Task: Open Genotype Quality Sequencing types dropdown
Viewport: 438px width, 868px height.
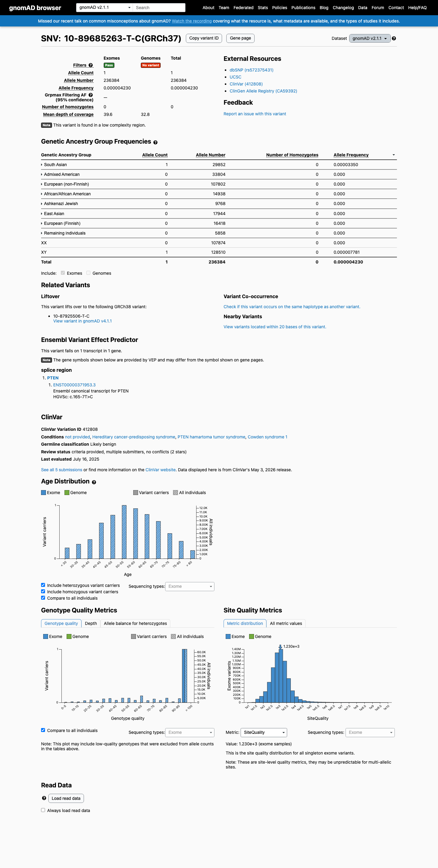Action: click(190, 732)
